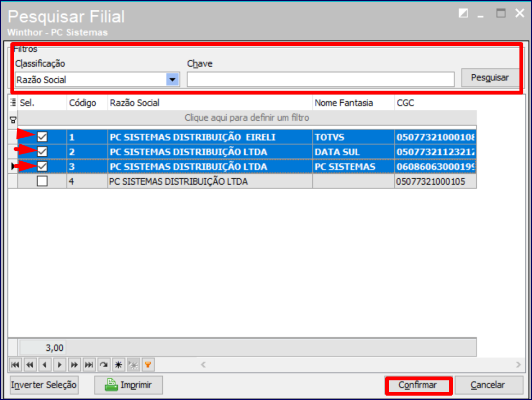Click Inverter Seleção button
Image resolution: width=532 pixels, height=400 pixels.
tap(44, 385)
